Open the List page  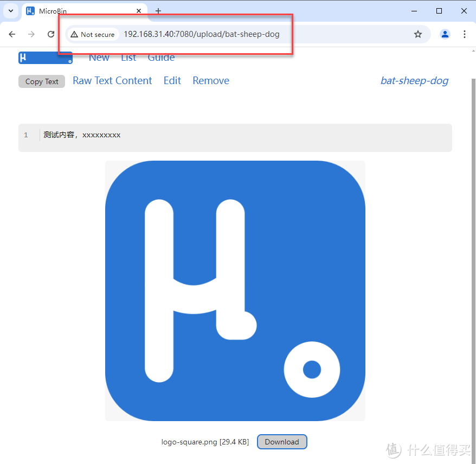[x=128, y=57]
